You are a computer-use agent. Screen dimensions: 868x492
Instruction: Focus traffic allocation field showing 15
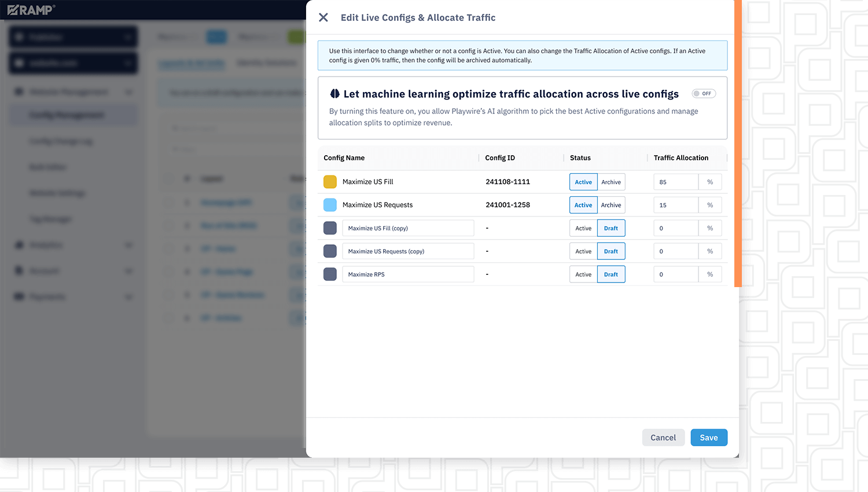pos(676,205)
